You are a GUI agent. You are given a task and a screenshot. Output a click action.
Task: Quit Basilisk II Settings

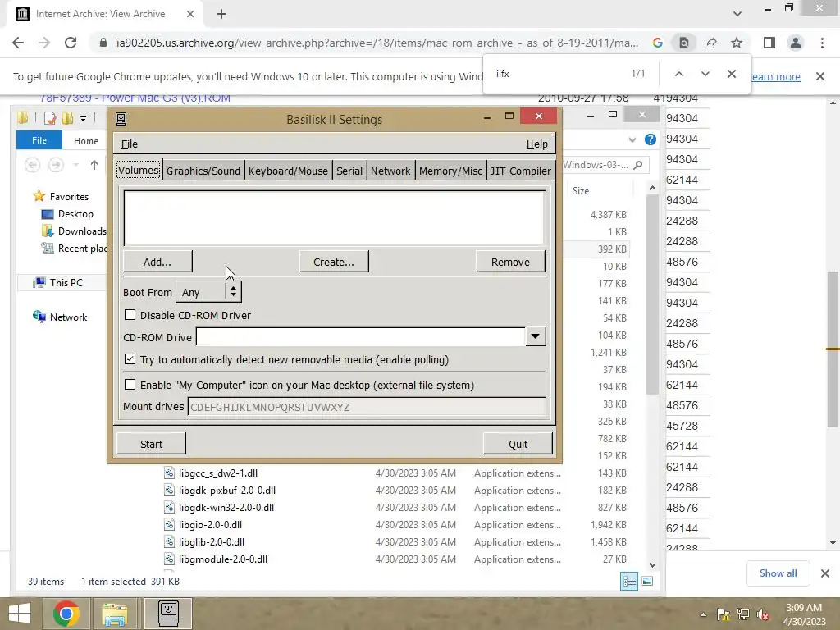[x=518, y=444]
